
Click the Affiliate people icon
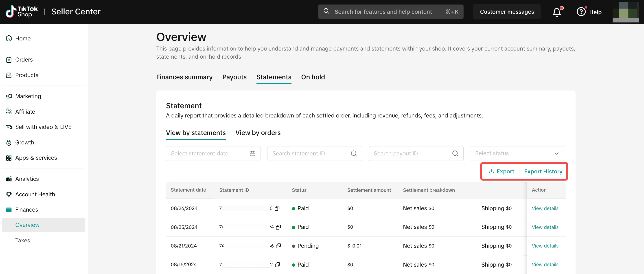click(x=9, y=111)
